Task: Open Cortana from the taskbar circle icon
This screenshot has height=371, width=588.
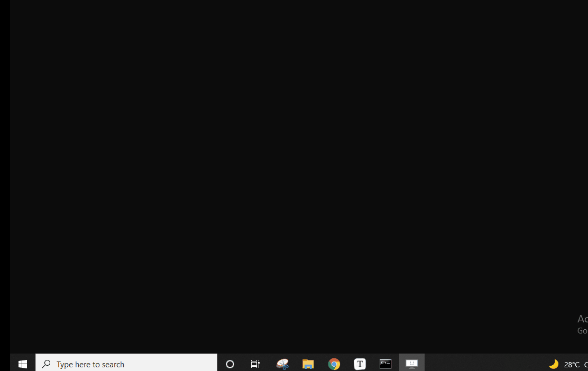Action: pyautogui.click(x=230, y=364)
